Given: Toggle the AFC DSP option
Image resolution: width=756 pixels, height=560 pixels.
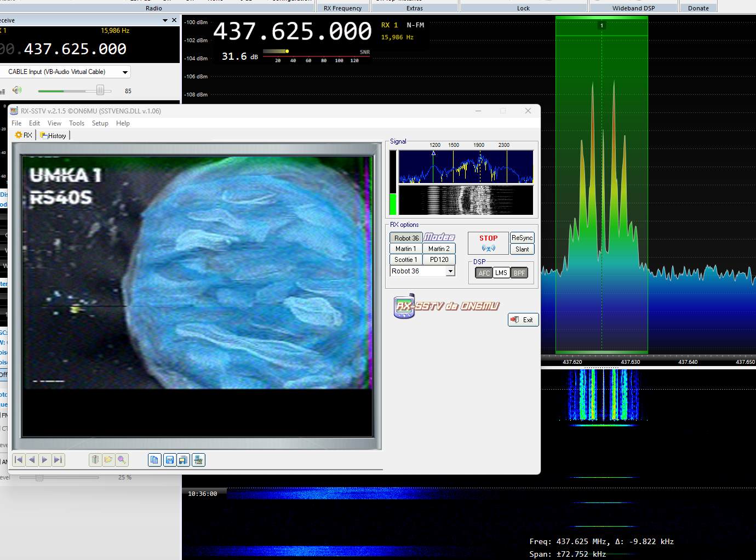Looking at the screenshot, I should pyautogui.click(x=484, y=272).
